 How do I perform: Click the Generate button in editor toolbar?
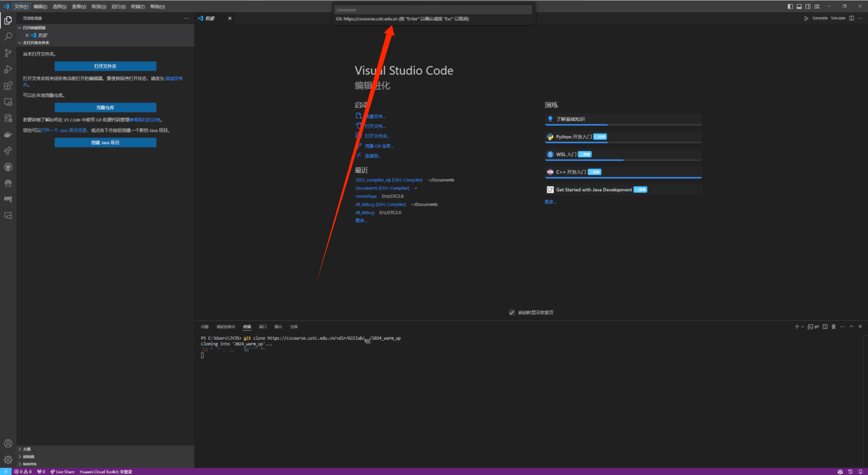pyautogui.click(x=820, y=18)
